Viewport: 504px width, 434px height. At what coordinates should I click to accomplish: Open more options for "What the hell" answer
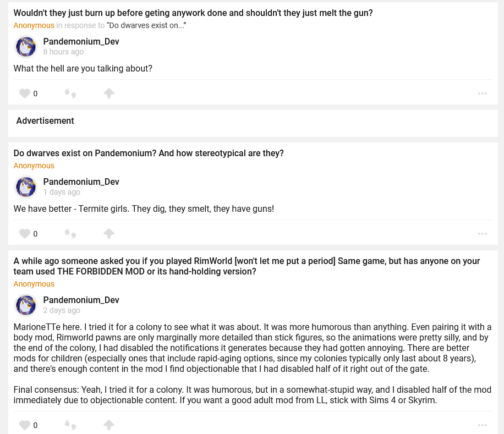[483, 94]
